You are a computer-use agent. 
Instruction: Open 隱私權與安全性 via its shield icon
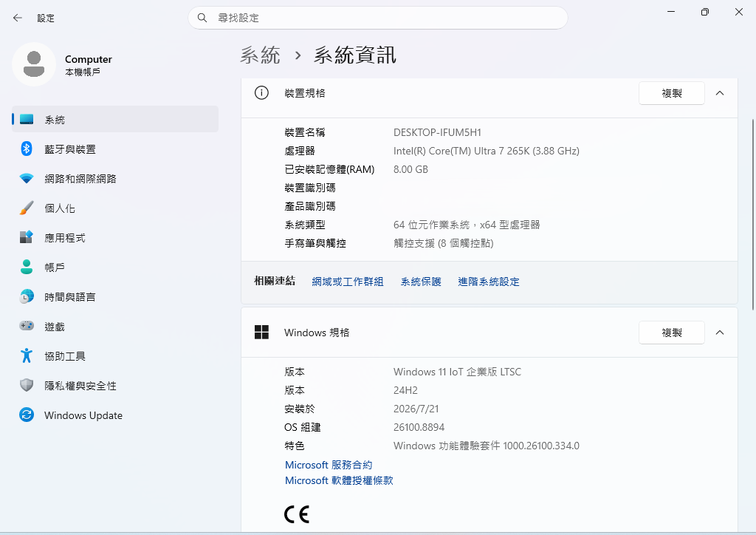pyautogui.click(x=27, y=385)
